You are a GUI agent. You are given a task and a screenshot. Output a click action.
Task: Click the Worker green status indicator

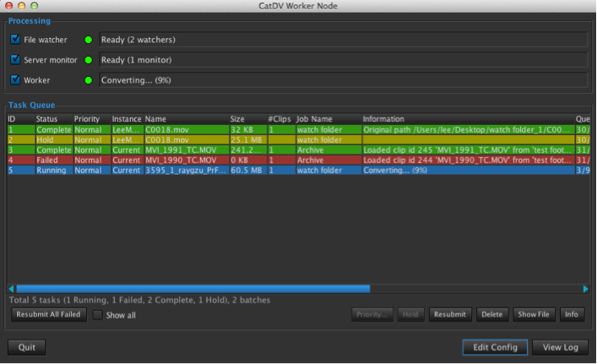click(89, 80)
